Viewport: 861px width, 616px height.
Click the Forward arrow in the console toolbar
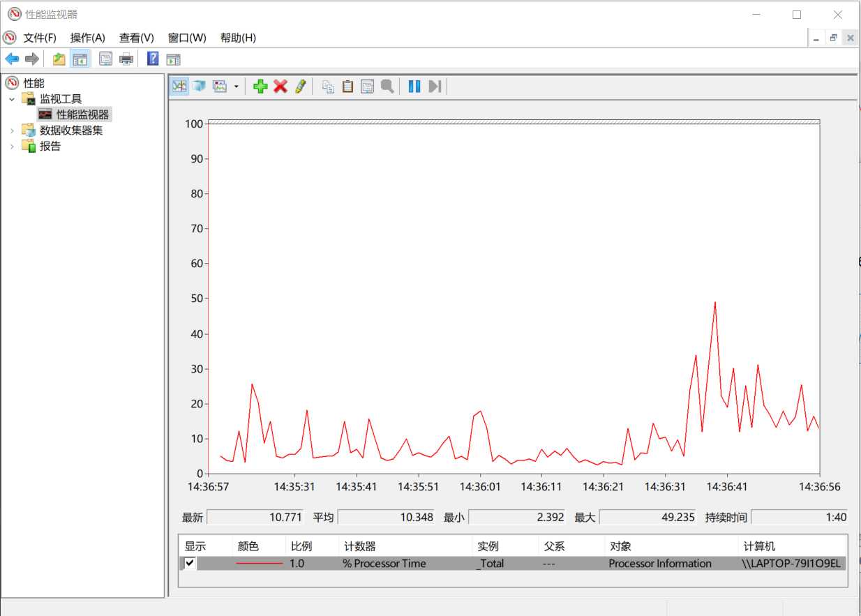tap(31, 59)
